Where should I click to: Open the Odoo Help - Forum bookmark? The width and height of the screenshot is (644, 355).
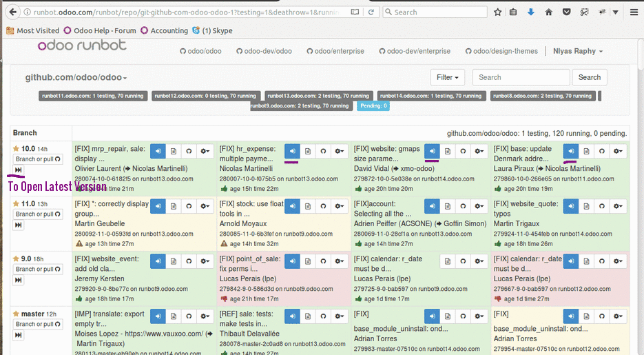100,30
